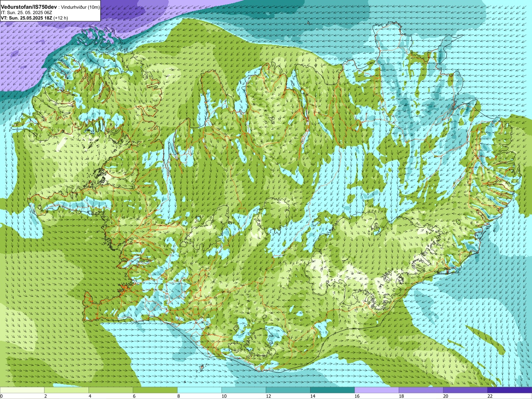Select the dark teal 14–16 legend swatch
532x399 pixels.
click(332, 390)
